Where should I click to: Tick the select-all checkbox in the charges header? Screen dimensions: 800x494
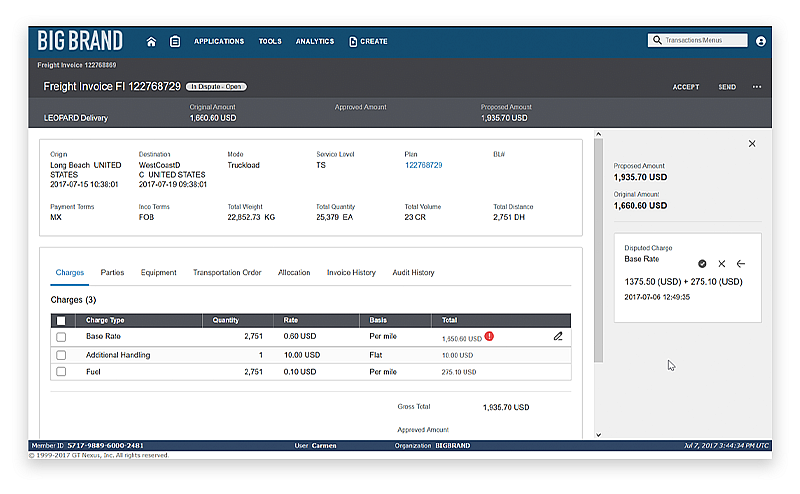61,320
